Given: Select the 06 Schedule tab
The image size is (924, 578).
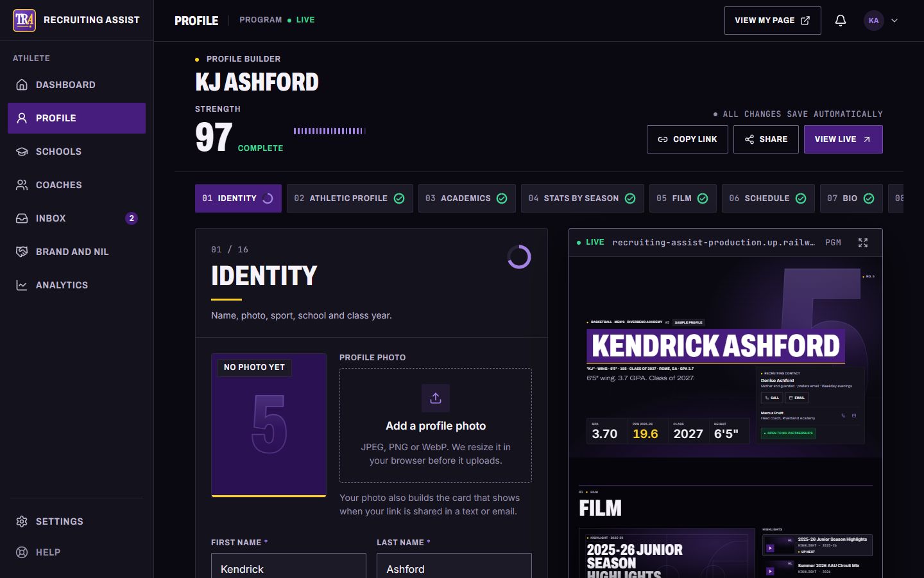Looking at the screenshot, I should tap(768, 198).
